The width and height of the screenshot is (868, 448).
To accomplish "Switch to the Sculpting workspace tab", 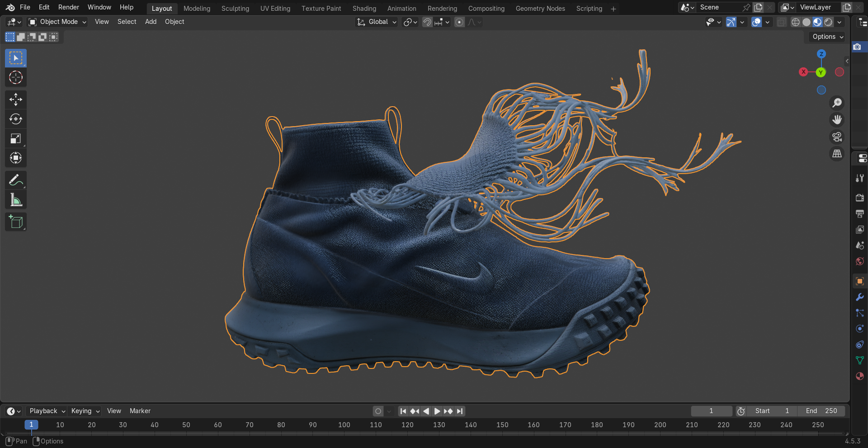I will [x=235, y=9].
